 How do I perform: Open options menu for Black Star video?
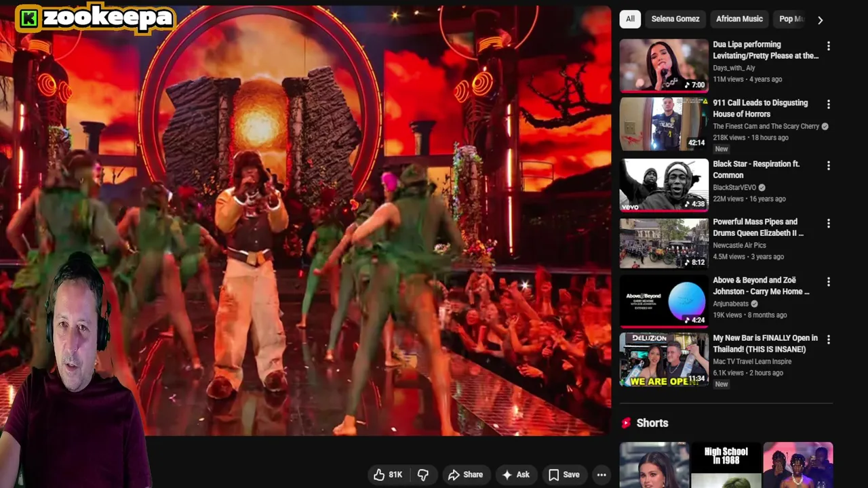point(828,165)
